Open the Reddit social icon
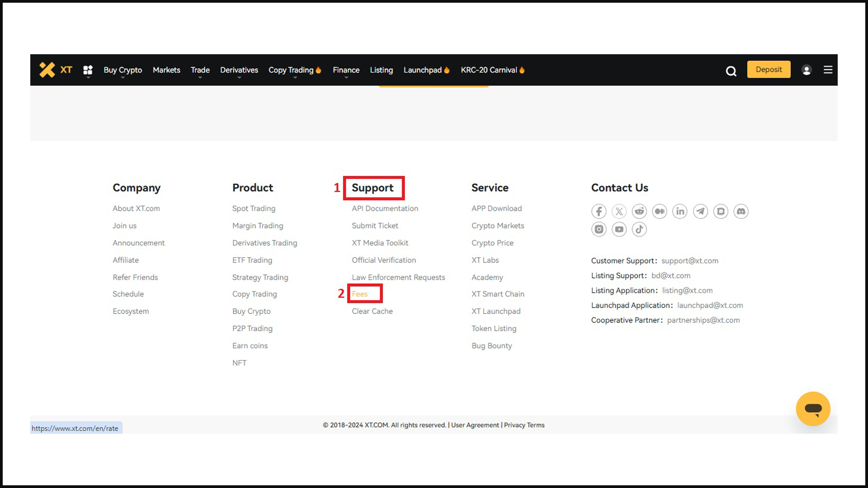Viewport: 868px width, 488px height. point(639,211)
